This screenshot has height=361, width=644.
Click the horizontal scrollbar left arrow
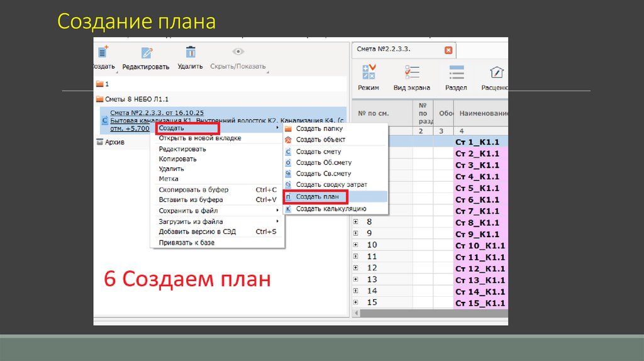click(x=357, y=313)
